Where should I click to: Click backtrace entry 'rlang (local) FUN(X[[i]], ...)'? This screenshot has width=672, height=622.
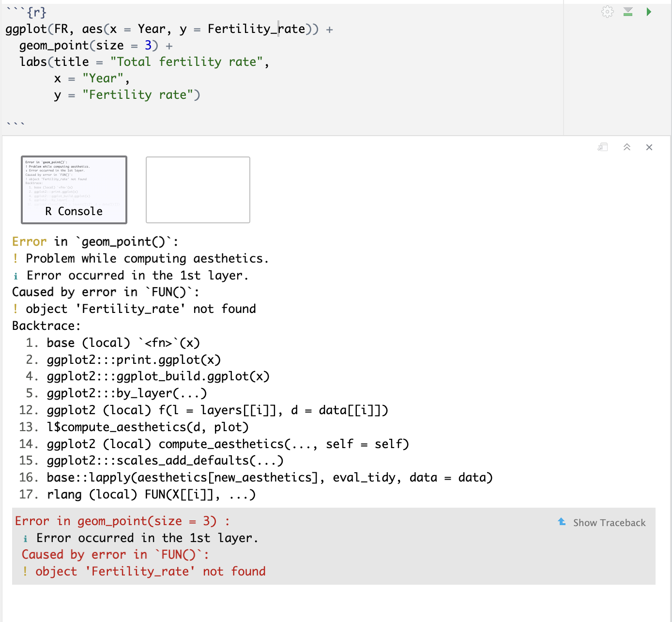(x=151, y=495)
